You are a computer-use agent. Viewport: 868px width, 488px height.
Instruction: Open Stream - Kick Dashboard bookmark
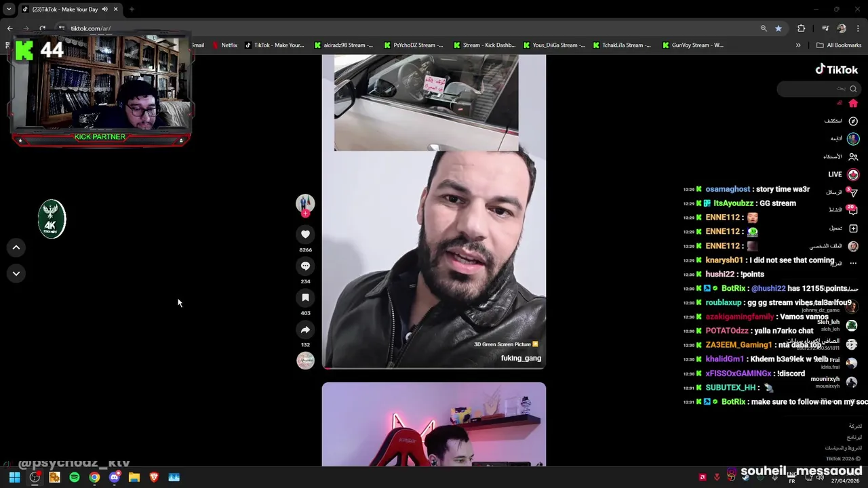[484, 45]
